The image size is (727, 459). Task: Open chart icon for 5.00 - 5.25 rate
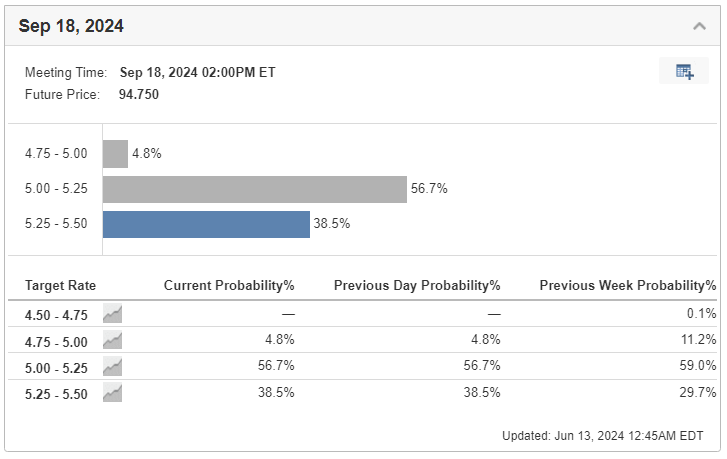(112, 367)
